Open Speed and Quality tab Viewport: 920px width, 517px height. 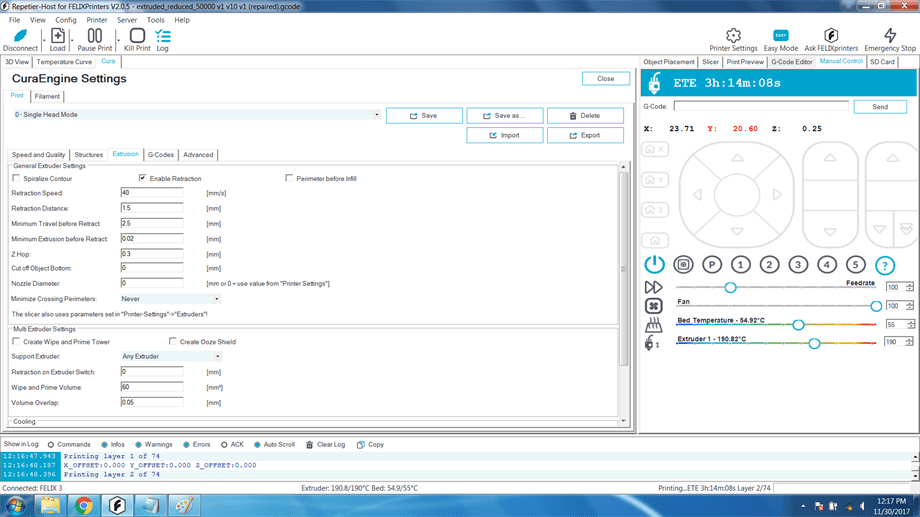38,155
